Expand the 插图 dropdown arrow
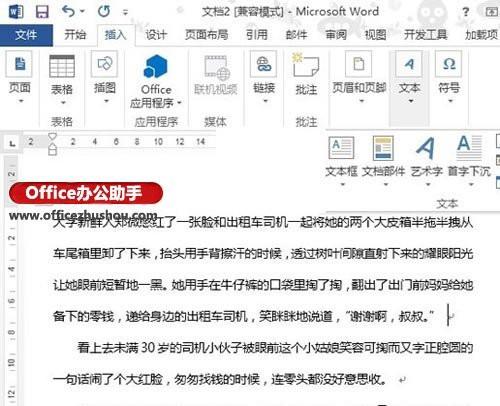This screenshot has width=500, height=406. [x=106, y=101]
